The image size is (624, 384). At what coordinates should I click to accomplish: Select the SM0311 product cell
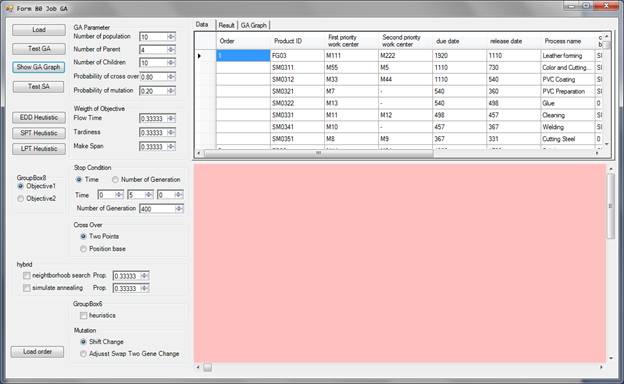click(297, 68)
